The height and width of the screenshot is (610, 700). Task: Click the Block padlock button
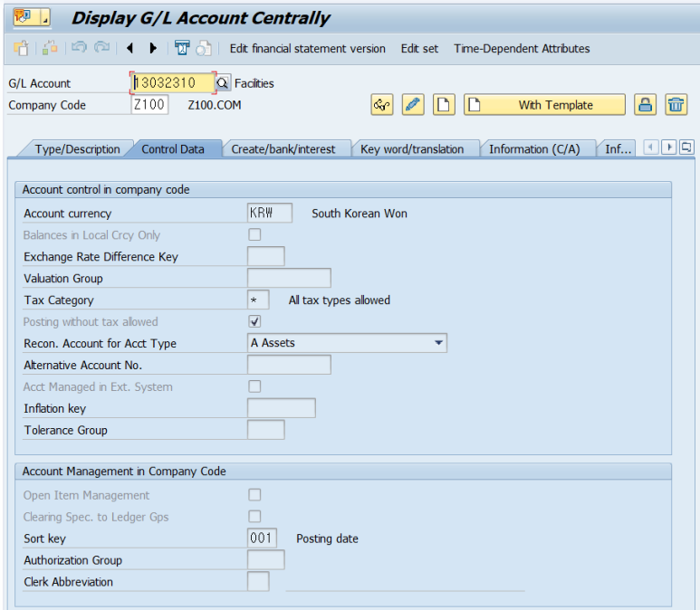645,105
